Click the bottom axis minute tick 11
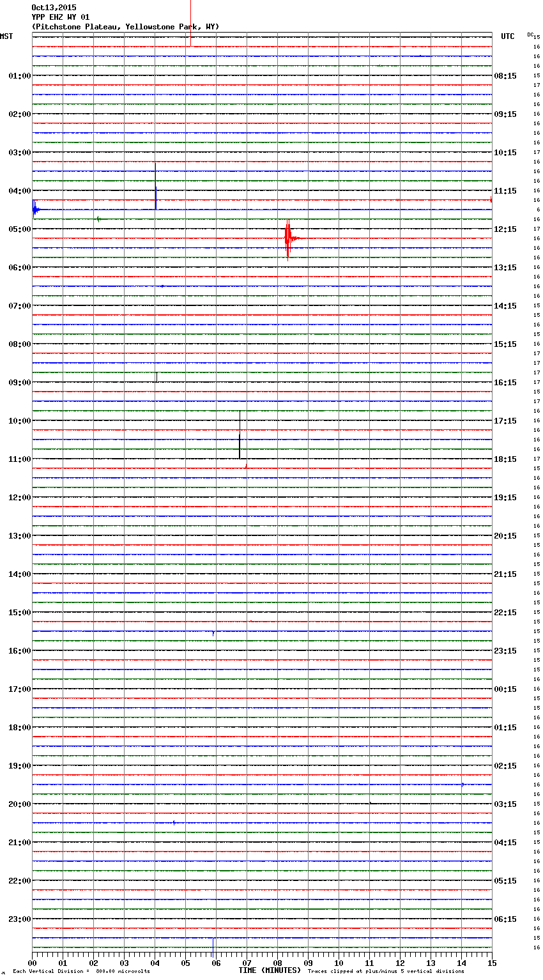The width and height of the screenshot is (543, 980). point(369,963)
